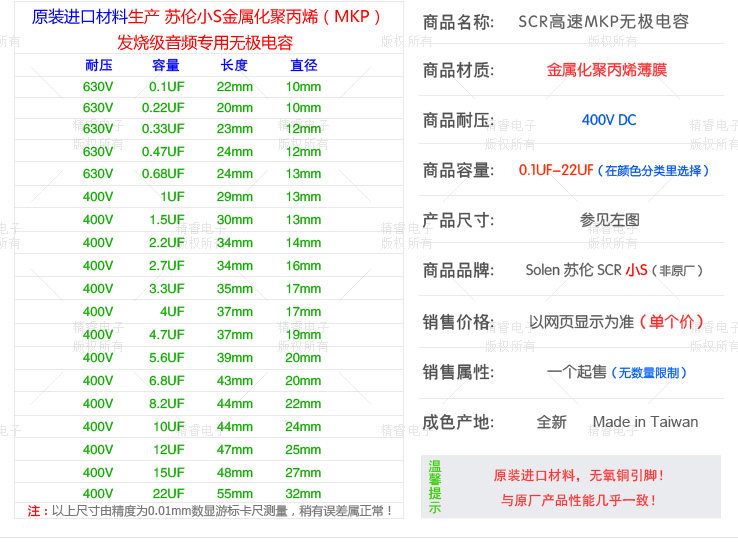Click the 10UF capacity value
Viewport: 738px width, 545px height.
click(x=168, y=427)
